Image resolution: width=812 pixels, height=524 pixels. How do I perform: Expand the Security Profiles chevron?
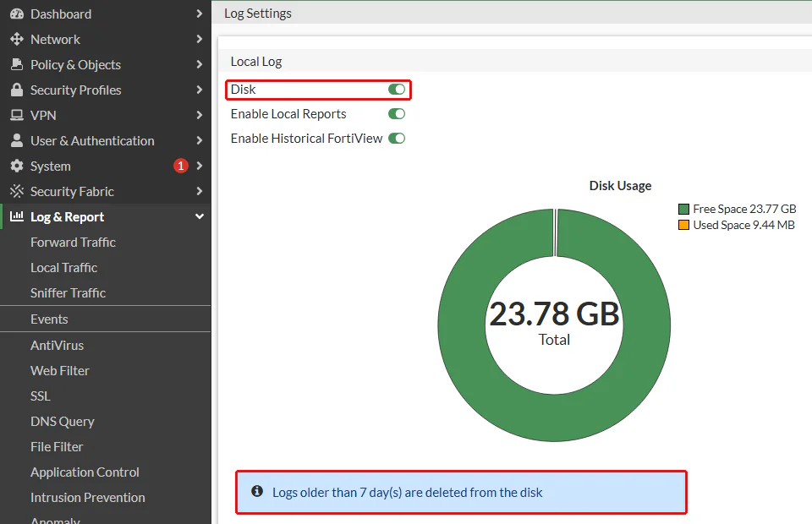click(x=200, y=90)
